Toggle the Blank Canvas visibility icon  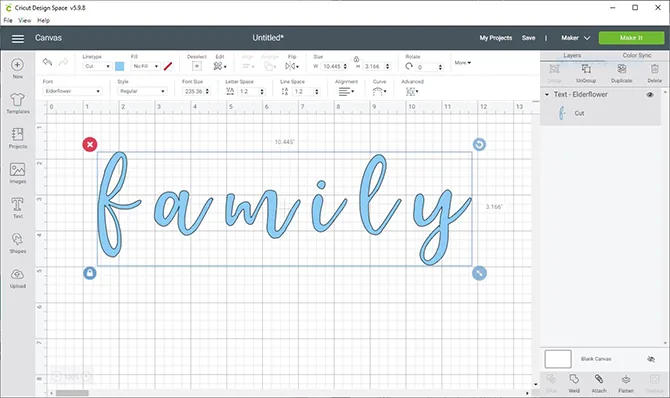[x=651, y=359]
